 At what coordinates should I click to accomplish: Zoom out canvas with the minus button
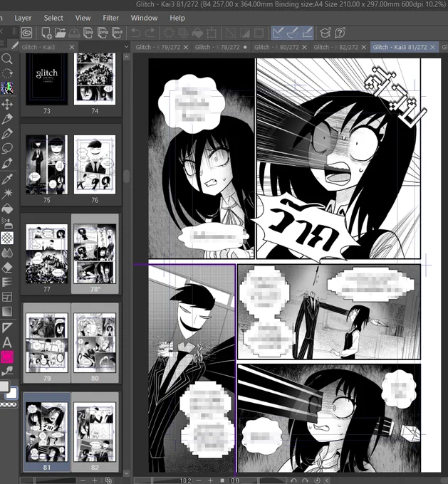(198, 480)
